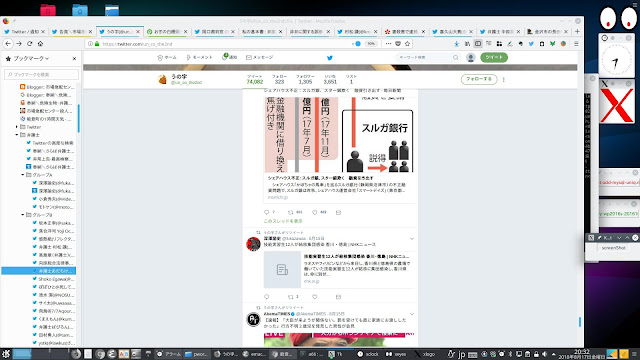This screenshot has height=360, width=640.
Task: Open Twitter notifications (通知) with green badge
Action: coord(229,57)
